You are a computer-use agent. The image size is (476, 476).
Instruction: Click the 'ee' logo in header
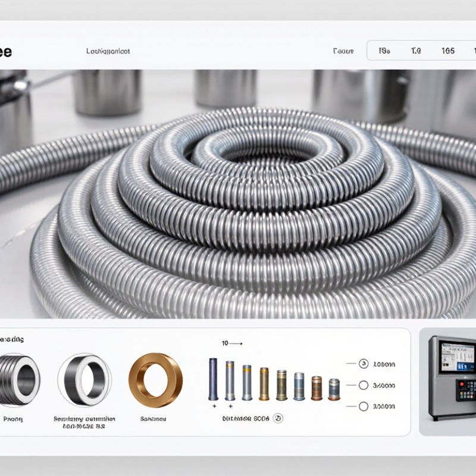[x=5, y=52]
